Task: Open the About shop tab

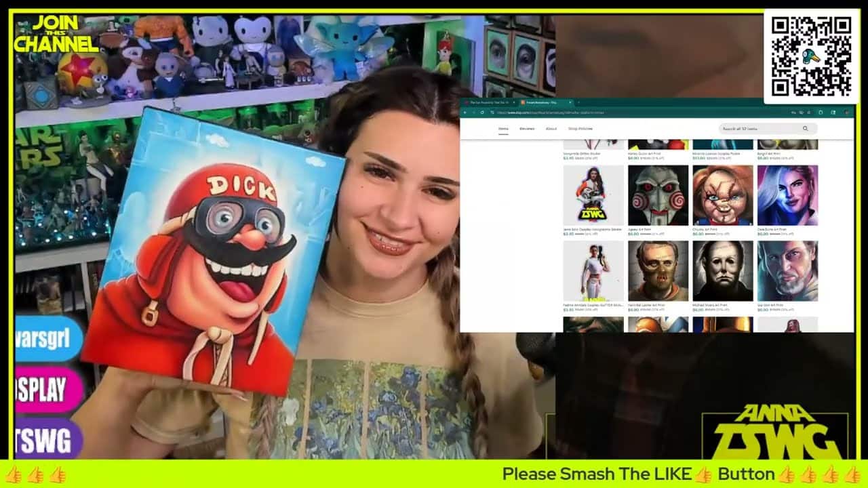Action: click(551, 129)
